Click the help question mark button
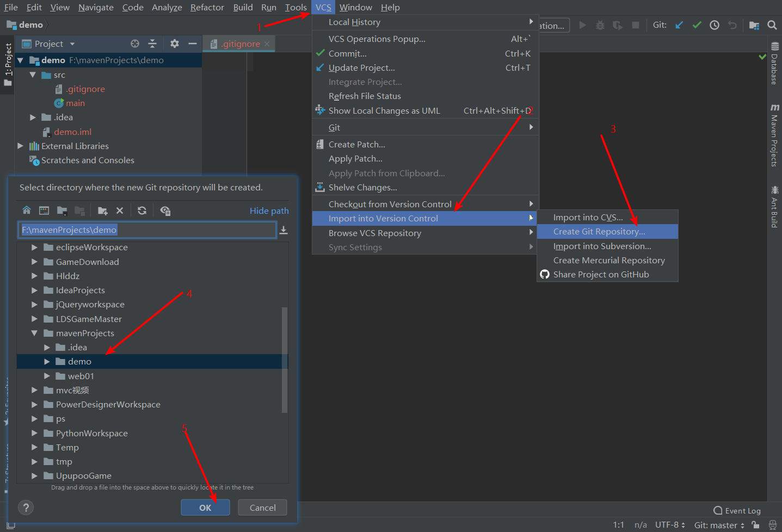The image size is (782, 532). coord(26,508)
